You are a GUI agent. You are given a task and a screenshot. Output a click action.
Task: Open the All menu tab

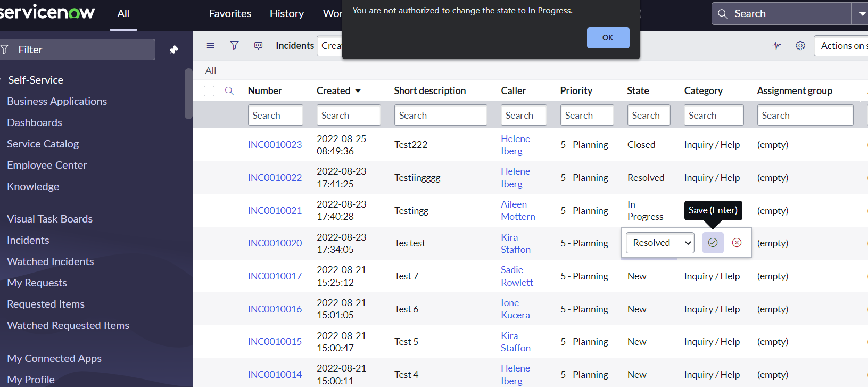tap(123, 14)
